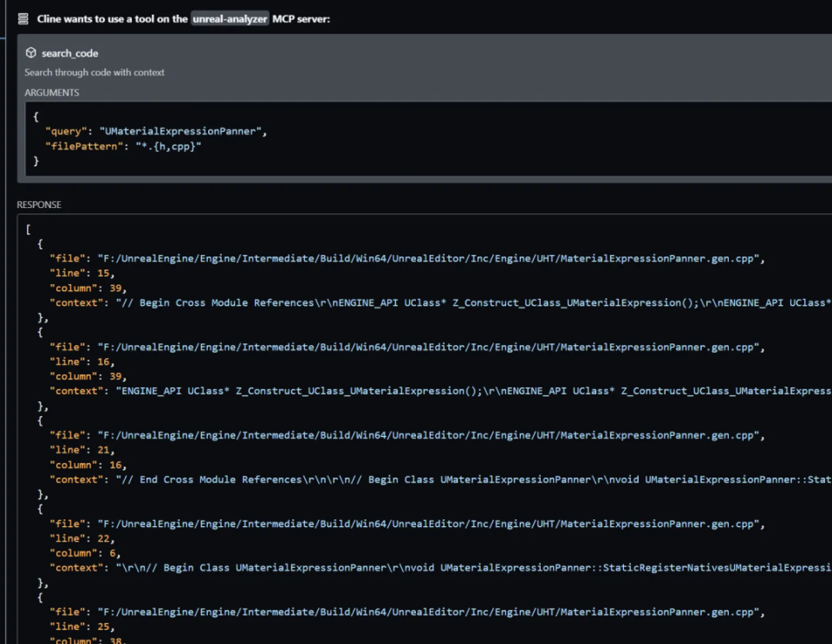This screenshot has width=832, height=644.
Task: Click the "Cline wants to use a tool" header text
Action: pos(112,19)
